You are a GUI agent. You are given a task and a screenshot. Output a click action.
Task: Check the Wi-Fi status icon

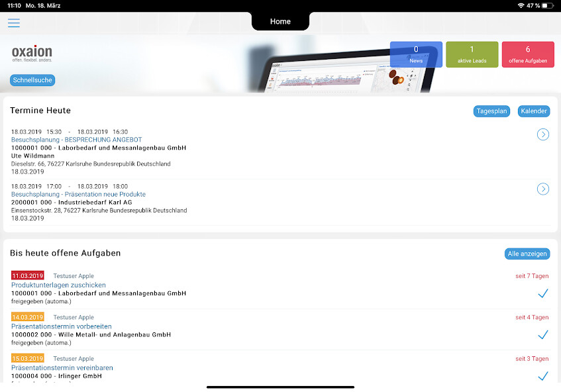(521, 5)
